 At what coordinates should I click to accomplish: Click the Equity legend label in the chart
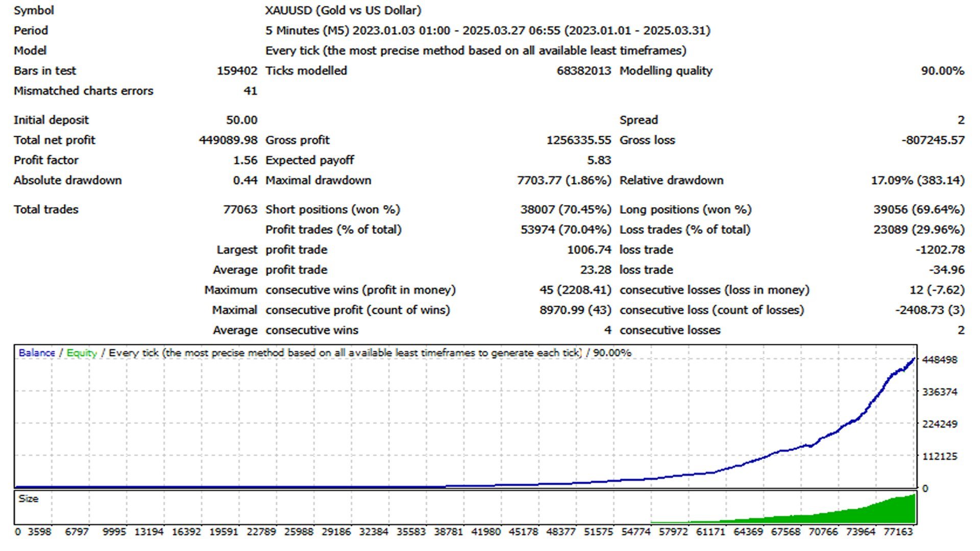(x=82, y=353)
